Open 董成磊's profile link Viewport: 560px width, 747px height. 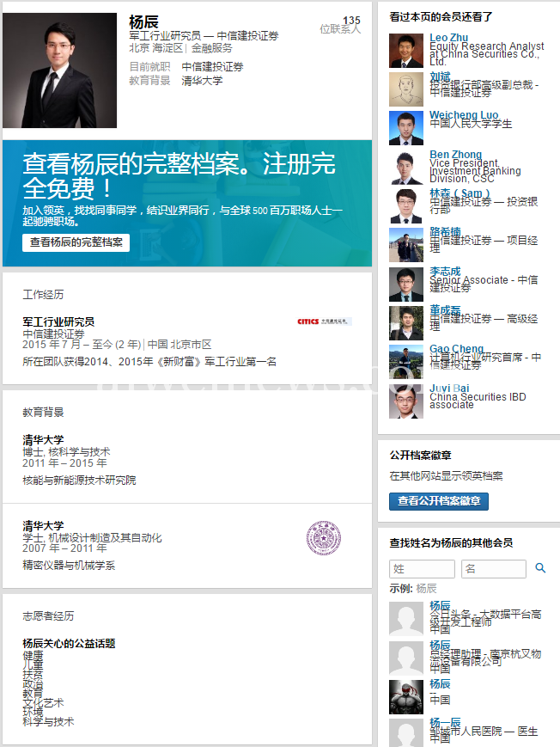[x=445, y=310]
